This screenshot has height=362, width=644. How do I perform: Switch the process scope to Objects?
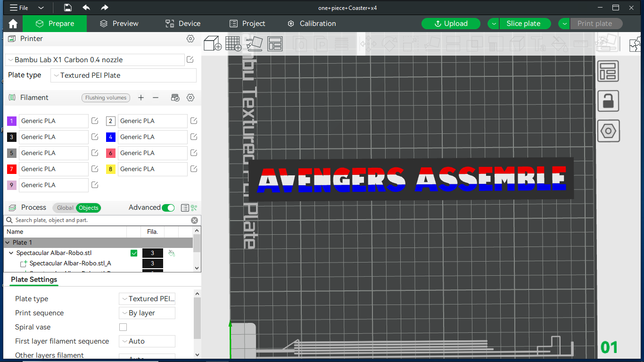tap(89, 208)
